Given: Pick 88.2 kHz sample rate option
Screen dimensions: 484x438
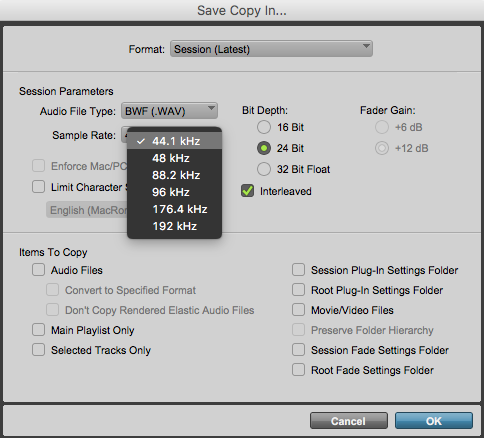Looking at the screenshot, I should [174, 175].
